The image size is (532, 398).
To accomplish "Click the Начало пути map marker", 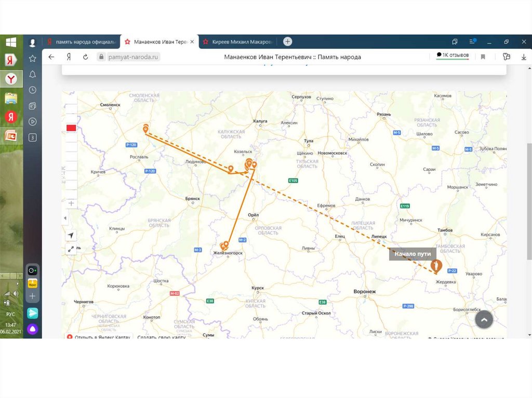I will click(436, 266).
